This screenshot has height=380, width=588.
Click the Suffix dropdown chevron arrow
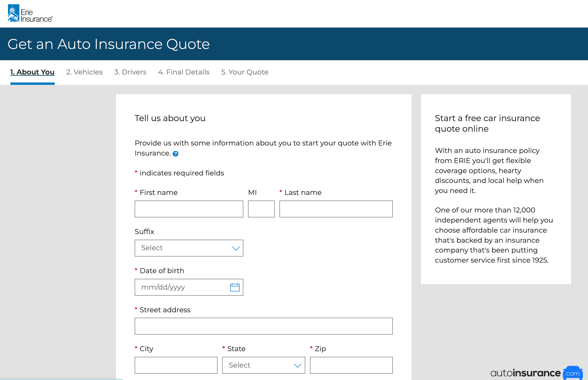[x=236, y=248]
